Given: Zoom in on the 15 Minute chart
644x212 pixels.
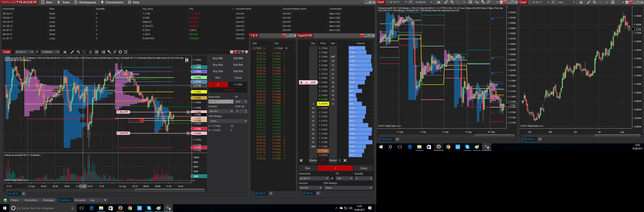Looking at the screenshot, I should coord(78,52).
